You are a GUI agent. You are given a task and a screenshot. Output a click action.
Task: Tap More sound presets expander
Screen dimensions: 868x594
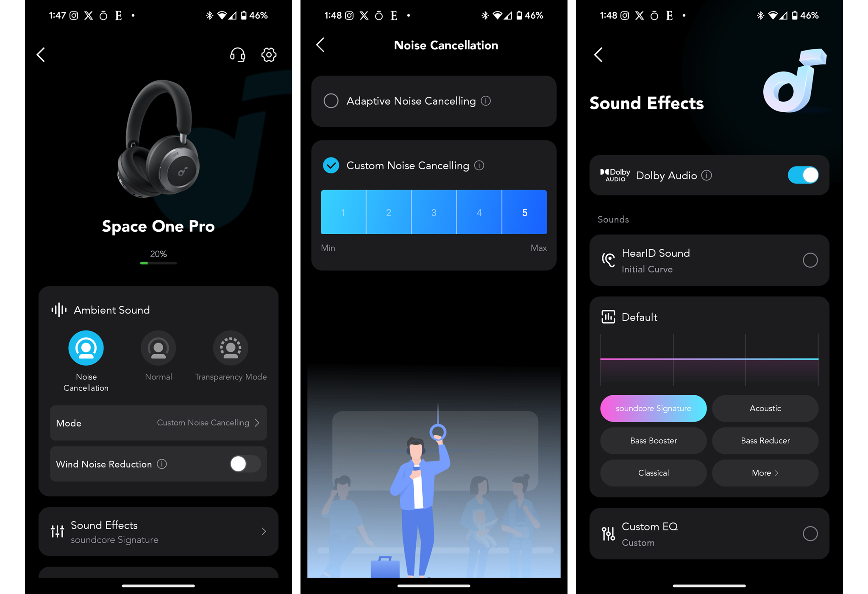click(x=765, y=472)
